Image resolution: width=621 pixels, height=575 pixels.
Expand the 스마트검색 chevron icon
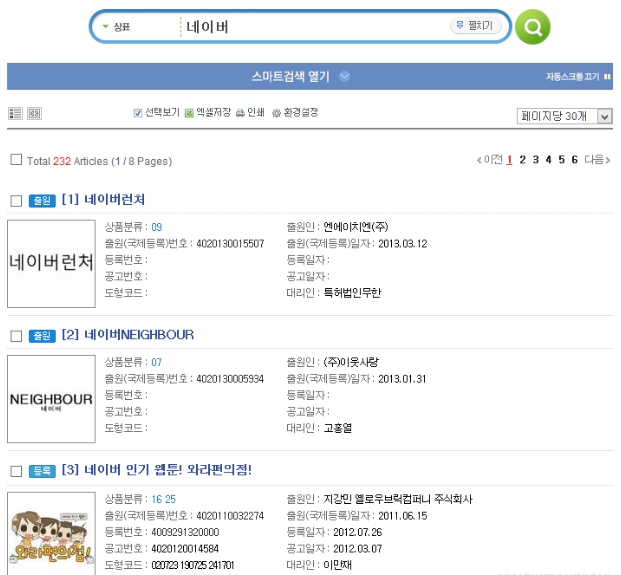(x=345, y=76)
